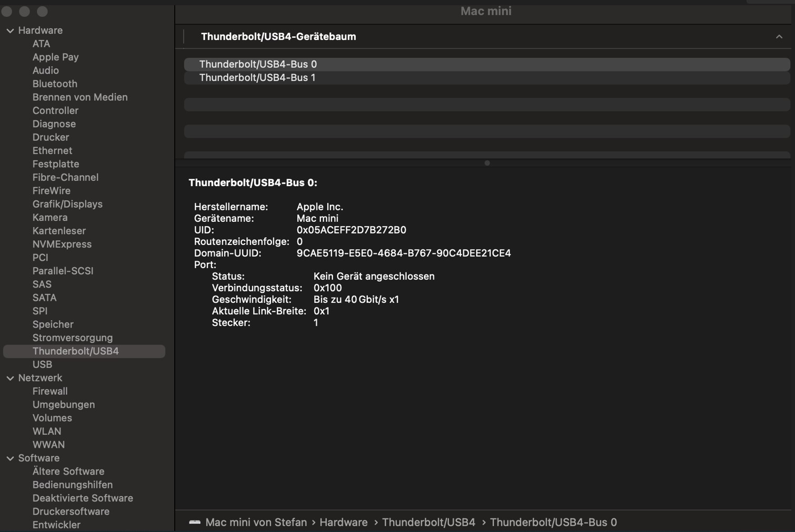This screenshot has width=795, height=532.
Task: Open the Bluetooth entry
Action: click(x=55, y=84)
